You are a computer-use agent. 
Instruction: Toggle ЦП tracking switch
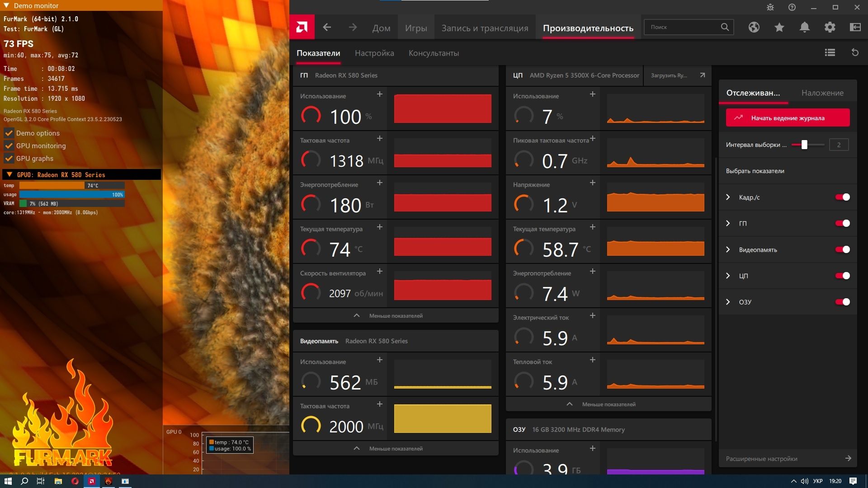tap(843, 276)
